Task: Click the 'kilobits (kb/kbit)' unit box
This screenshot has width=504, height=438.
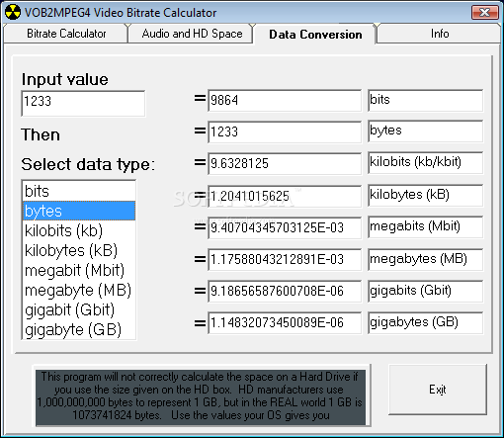Action: point(425,163)
